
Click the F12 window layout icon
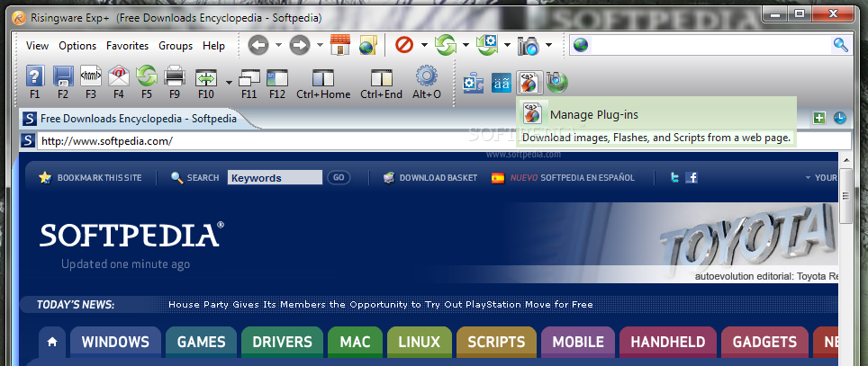point(277,77)
